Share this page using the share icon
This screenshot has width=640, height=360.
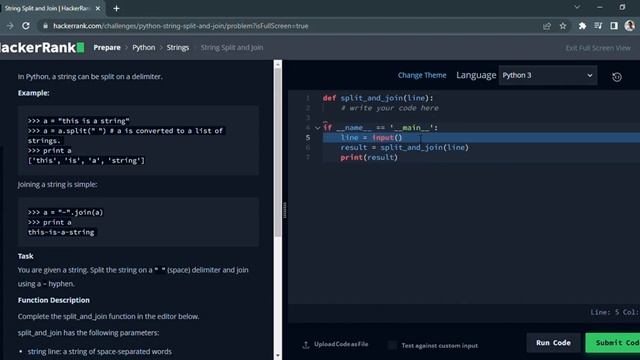click(x=547, y=26)
